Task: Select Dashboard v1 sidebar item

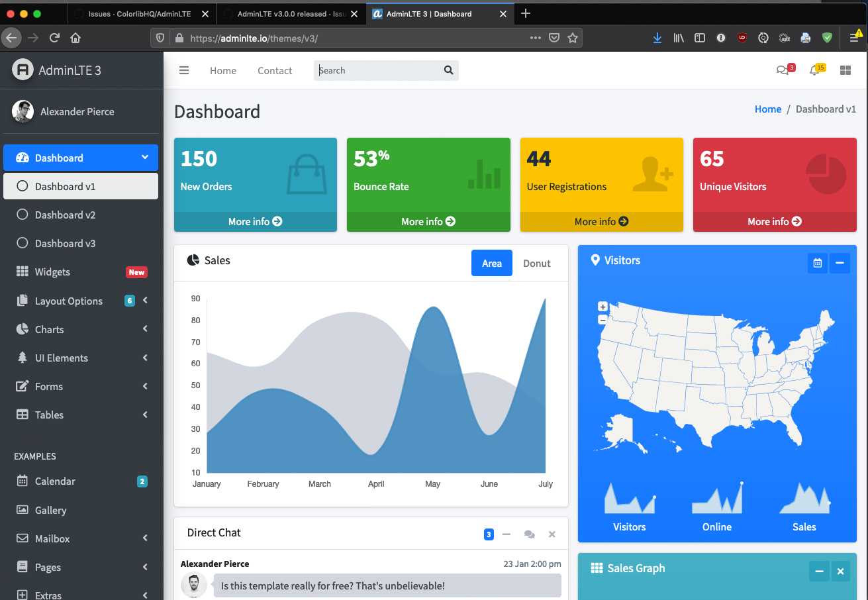Action: (x=81, y=186)
